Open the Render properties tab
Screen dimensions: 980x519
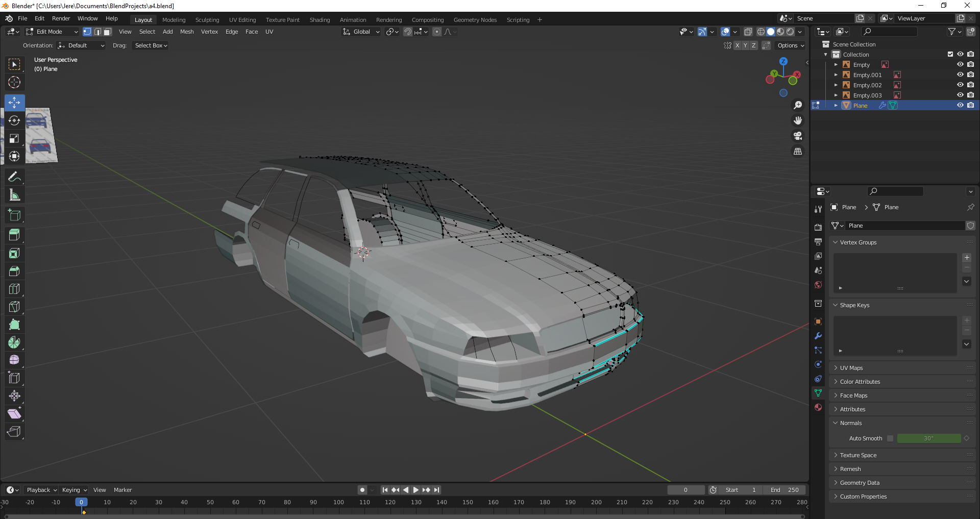tap(818, 227)
